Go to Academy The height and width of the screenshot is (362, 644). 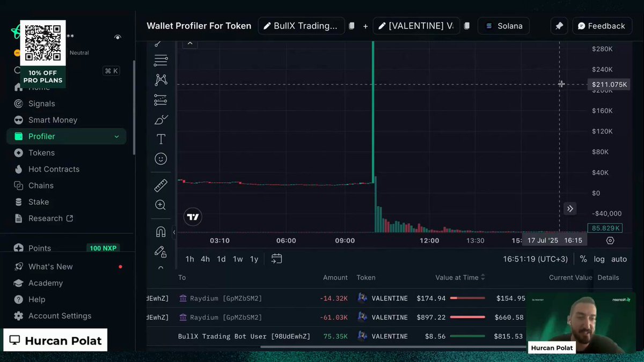(x=46, y=283)
